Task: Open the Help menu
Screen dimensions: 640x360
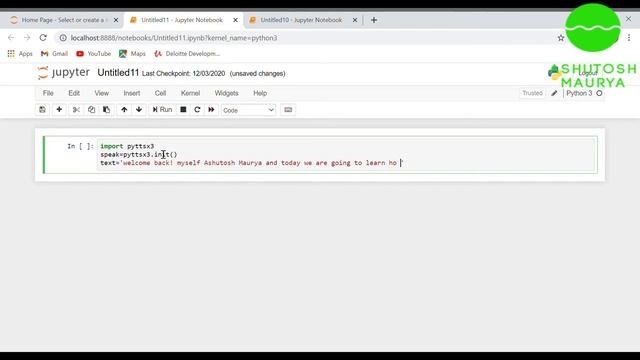Action: point(260,93)
